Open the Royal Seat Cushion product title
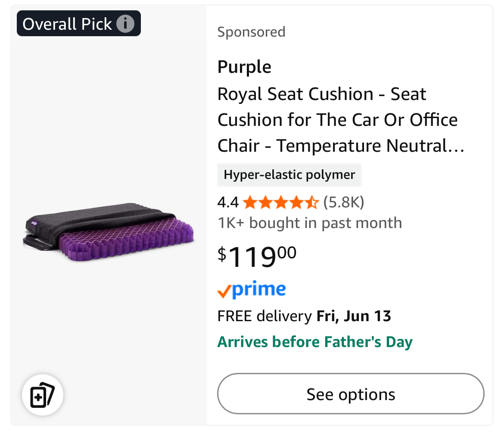This screenshot has width=504, height=432. 341,120
